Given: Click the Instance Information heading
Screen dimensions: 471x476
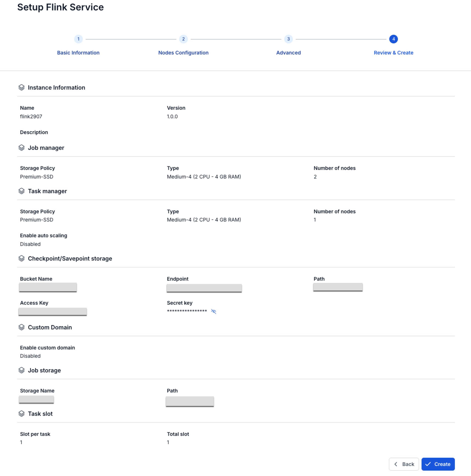Looking at the screenshot, I should (56, 87).
